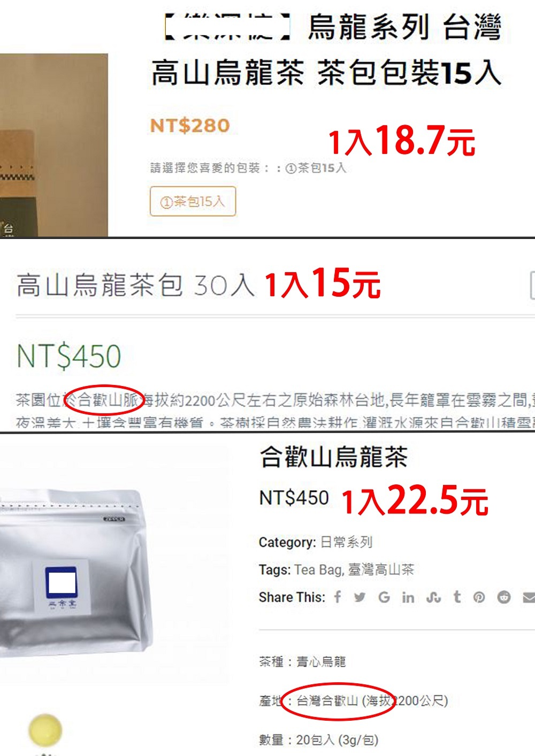Click the brown tea package photo
535x756 pixels.
pyautogui.click(x=54, y=145)
